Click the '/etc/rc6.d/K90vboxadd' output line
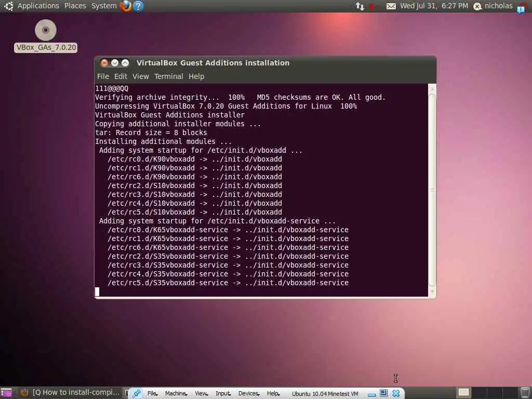The height and width of the screenshot is (399, 532). point(195,177)
